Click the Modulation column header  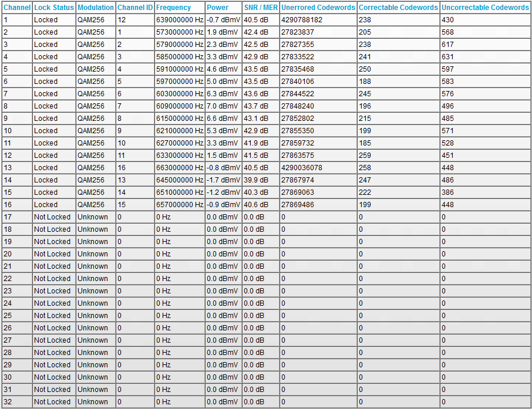pyautogui.click(x=95, y=8)
